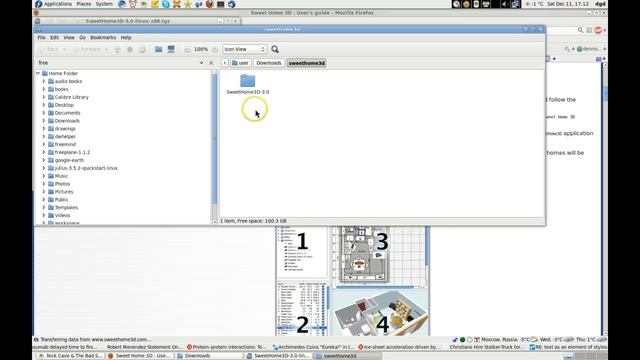This screenshot has width=640, height=360.
Task: Click the zoom in icon right of 100%
Action: 215,49
